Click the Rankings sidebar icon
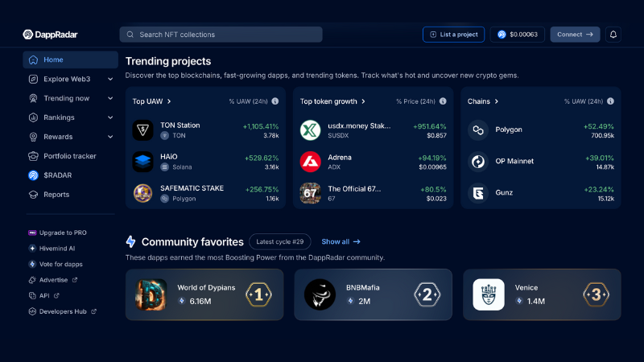This screenshot has width=644, height=362. tap(33, 117)
